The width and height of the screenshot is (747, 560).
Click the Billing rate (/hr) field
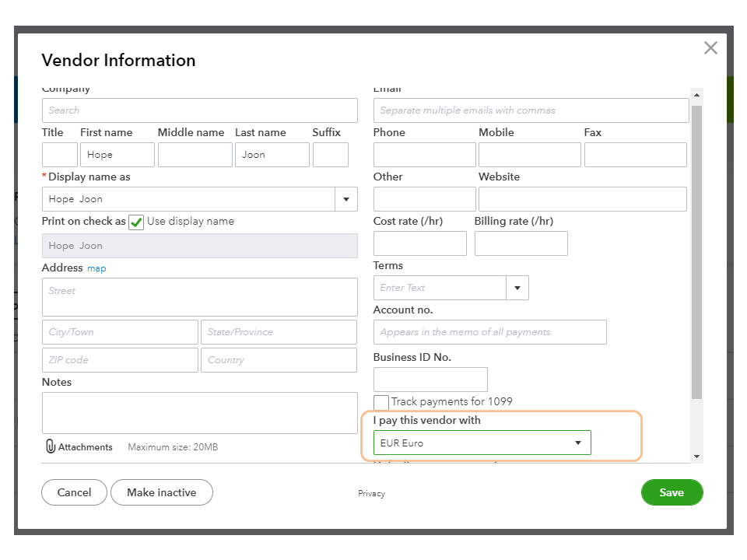521,243
